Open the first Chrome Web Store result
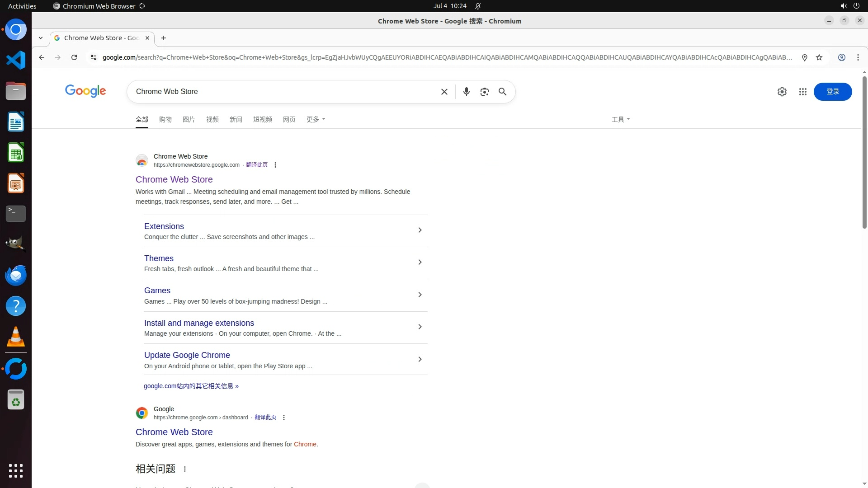 click(174, 179)
